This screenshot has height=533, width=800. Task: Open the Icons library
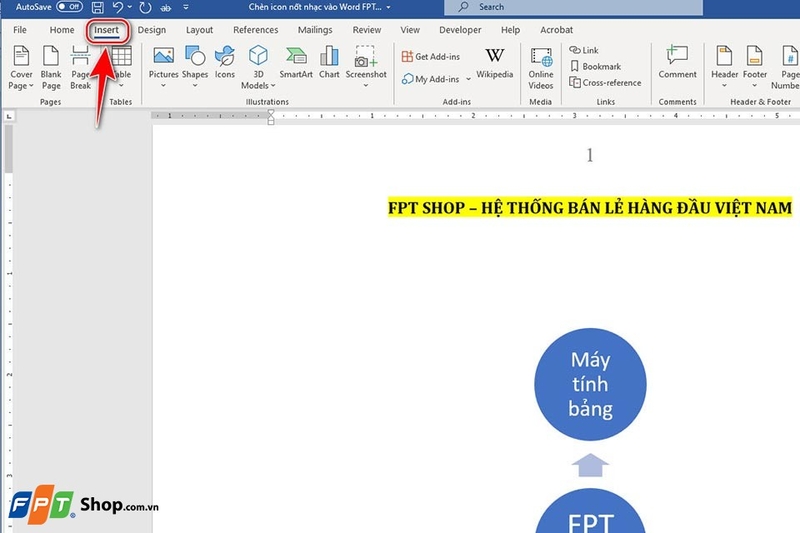click(x=224, y=61)
